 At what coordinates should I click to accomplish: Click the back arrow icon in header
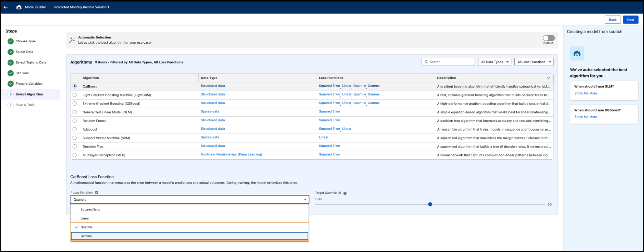5,7
